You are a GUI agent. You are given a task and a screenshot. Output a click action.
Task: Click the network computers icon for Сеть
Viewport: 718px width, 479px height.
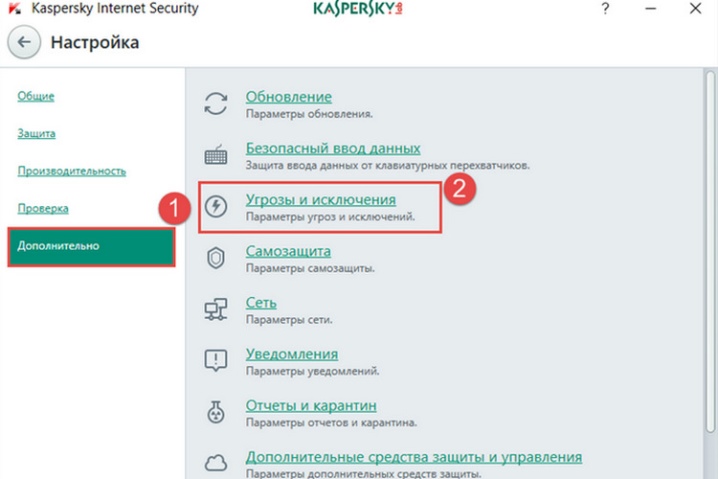216,309
